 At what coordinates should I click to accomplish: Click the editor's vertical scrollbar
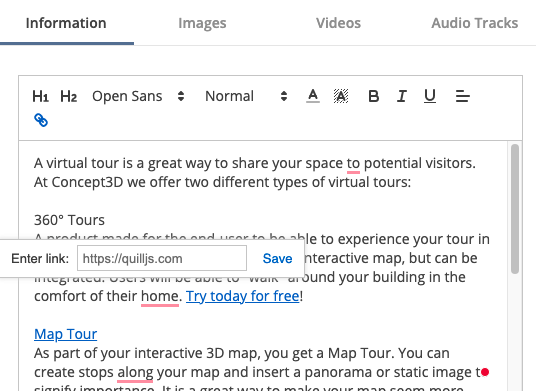[515, 208]
